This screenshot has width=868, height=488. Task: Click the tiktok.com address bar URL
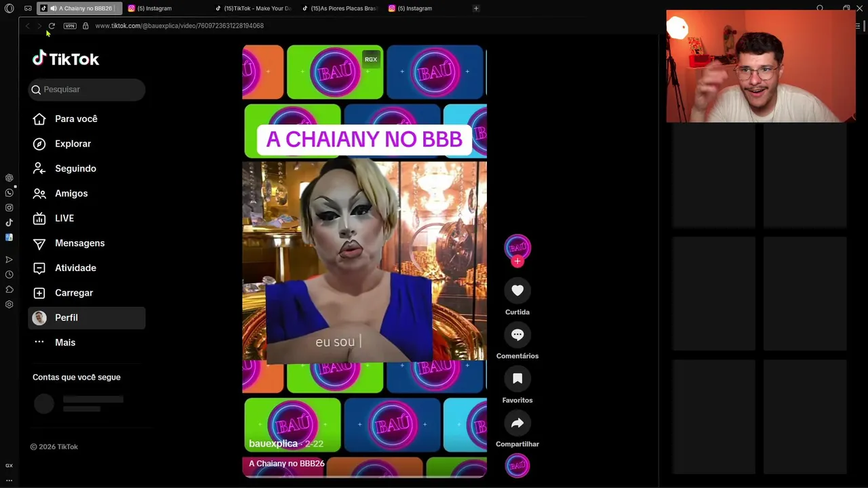pyautogui.click(x=180, y=26)
